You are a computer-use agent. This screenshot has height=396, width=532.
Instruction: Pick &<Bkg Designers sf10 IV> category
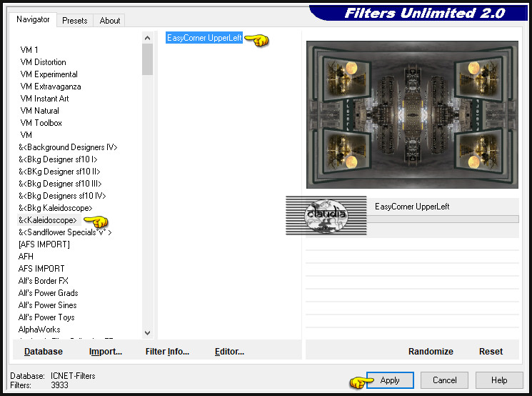(x=62, y=196)
